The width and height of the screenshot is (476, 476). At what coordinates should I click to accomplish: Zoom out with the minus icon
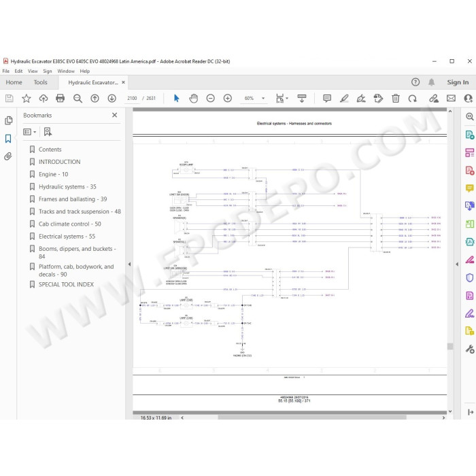pyautogui.click(x=210, y=99)
